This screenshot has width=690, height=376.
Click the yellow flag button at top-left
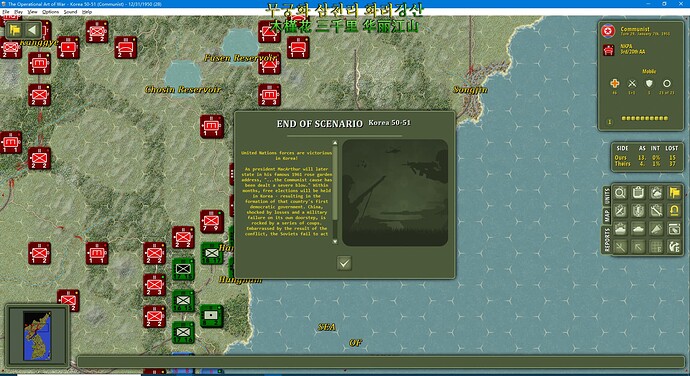click(15, 30)
